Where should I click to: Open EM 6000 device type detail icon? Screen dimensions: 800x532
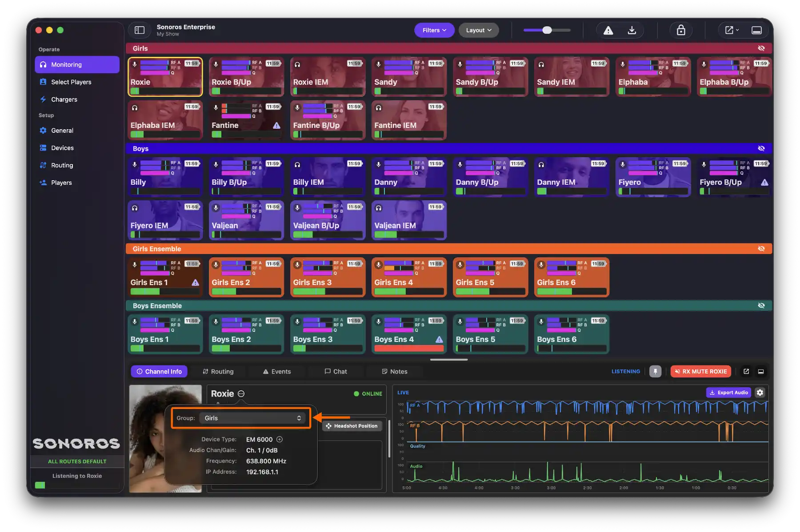pos(280,440)
